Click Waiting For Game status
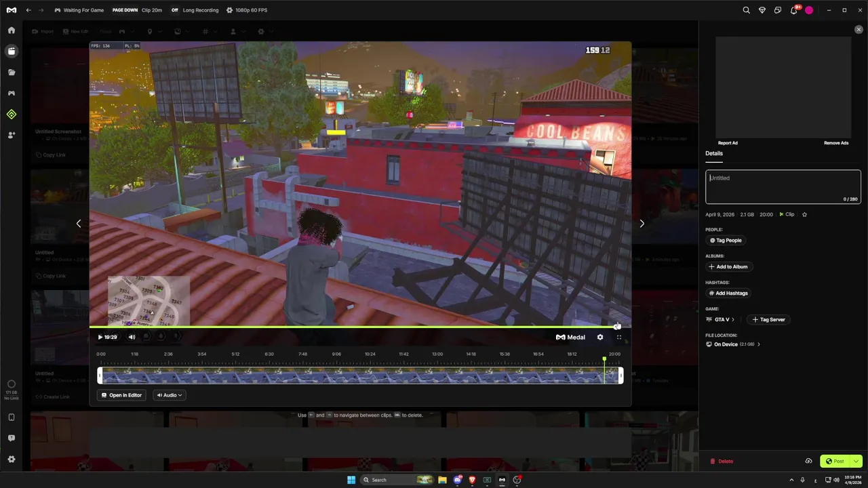868x488 pixels. pyautogui.click(x=79, y=10)
